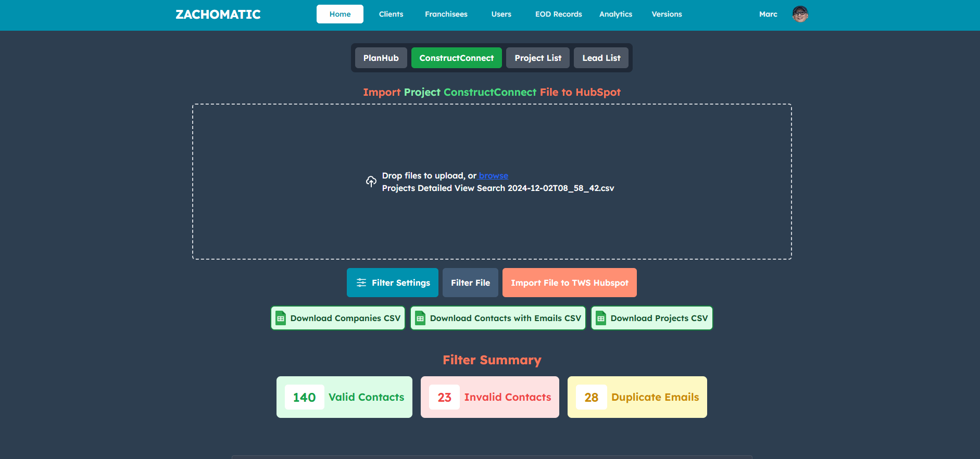Open the Analytics section
Image resolution: width=980 pixels, height=459 pixels.
(615, 14)
